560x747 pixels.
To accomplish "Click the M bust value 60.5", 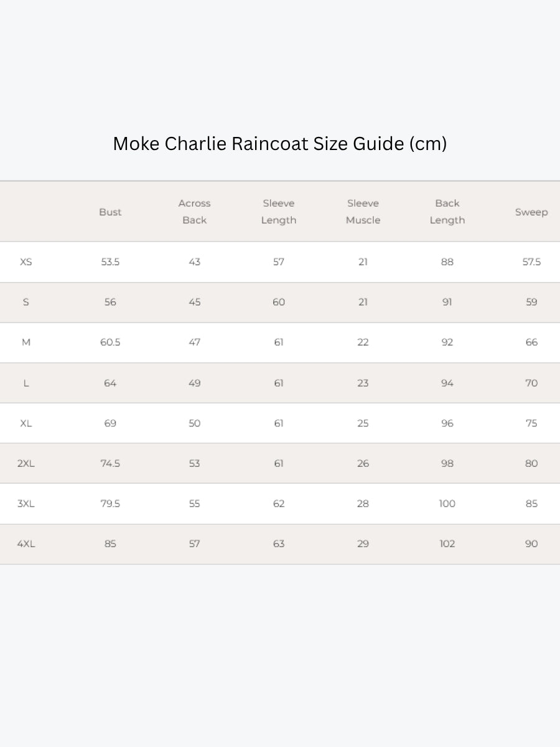I will click(x=110, y=342).
